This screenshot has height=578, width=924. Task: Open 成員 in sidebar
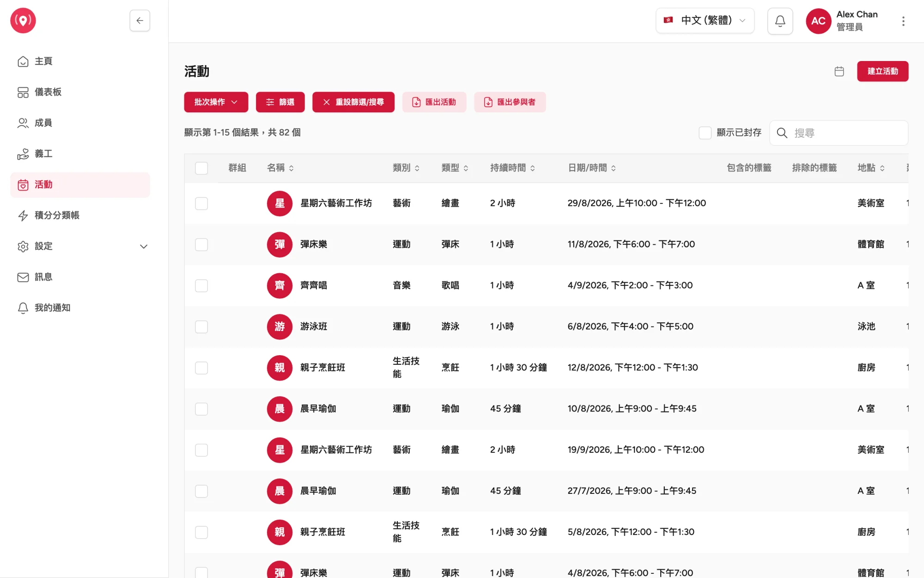pyautogui.click(x=80, y=123)
